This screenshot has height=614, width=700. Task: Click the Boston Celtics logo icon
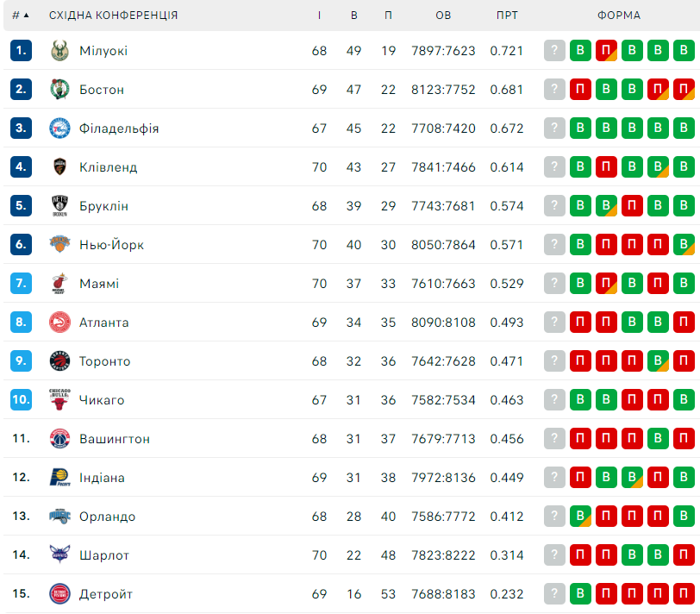(59, 90)
